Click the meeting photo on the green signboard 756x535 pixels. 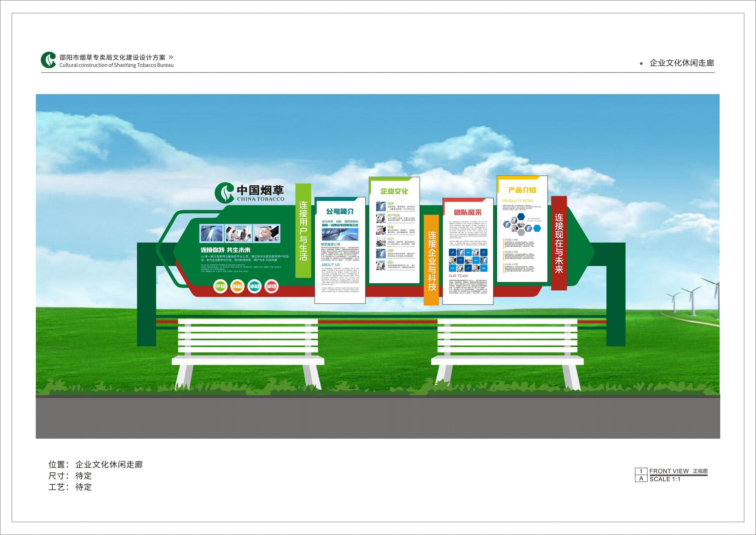coord(238,233)
